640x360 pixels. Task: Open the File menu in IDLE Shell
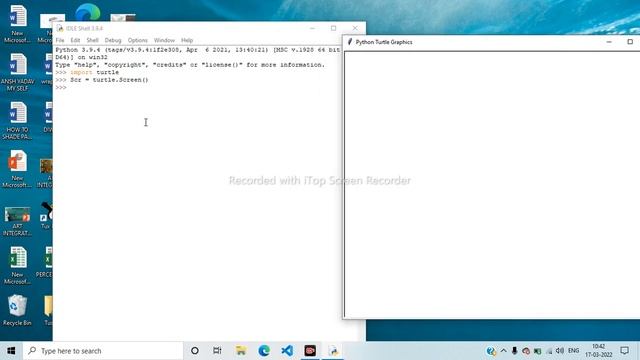coord(60,40)
